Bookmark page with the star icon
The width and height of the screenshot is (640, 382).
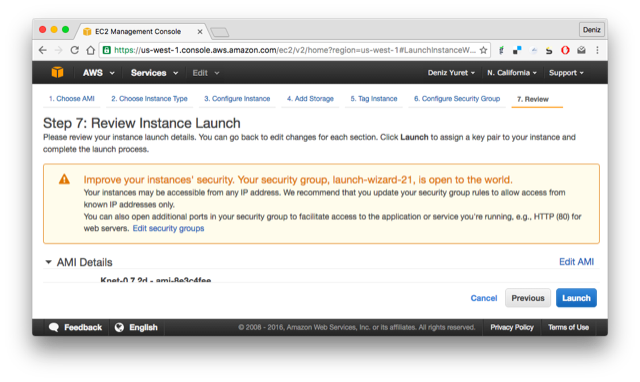(x=483, y=50)
